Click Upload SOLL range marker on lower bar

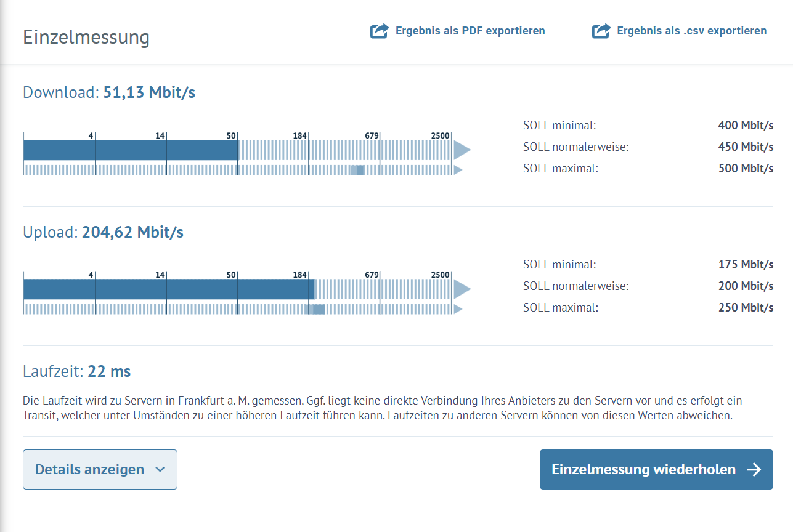[316, 309]
